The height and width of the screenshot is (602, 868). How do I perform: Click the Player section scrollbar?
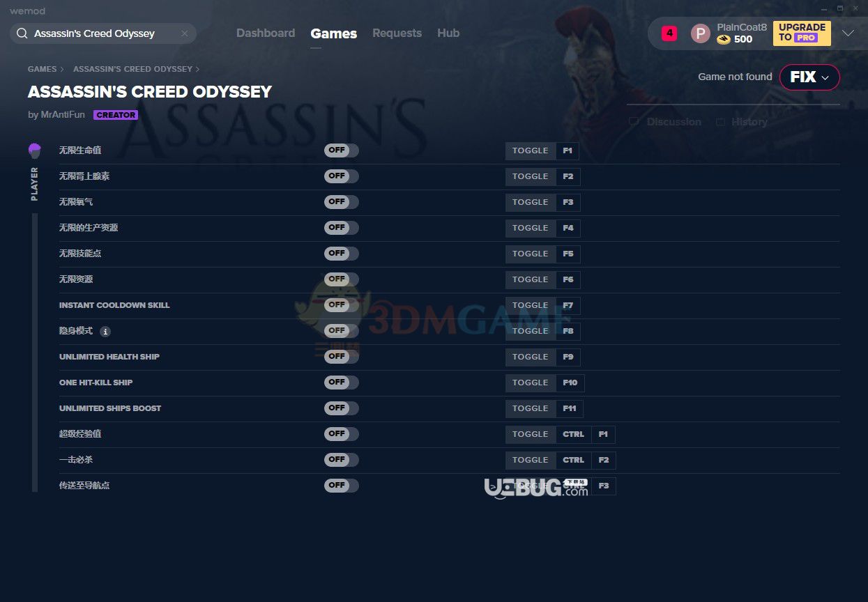pos(35,353)
